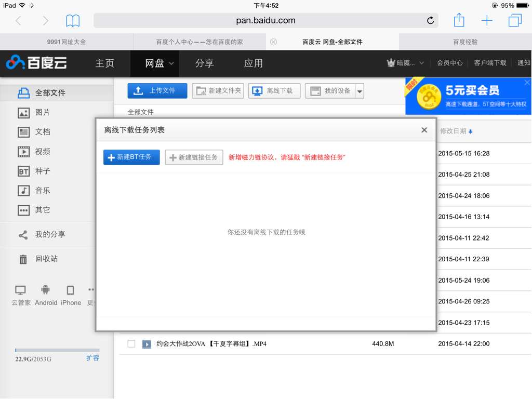This screenshot has height=399, width=532.
Task: Open the 种子 BT category in sidebar
Action: tap(43, 171)
